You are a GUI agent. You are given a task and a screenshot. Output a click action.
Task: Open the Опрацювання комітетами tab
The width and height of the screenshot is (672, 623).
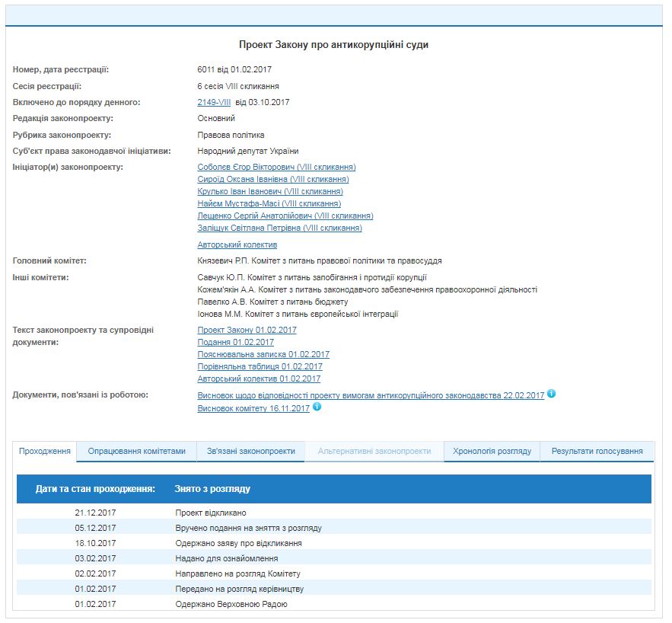[137, 451]
